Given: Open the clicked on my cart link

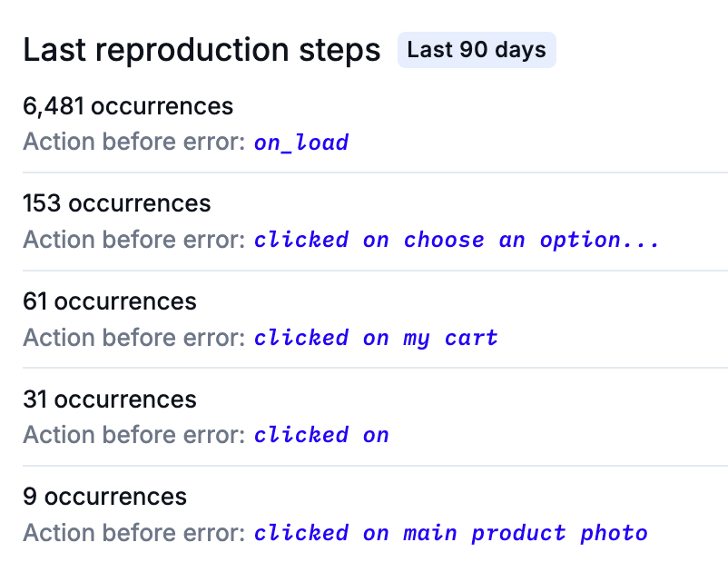Looking at the screenshot, I should [x=376, y=338].
